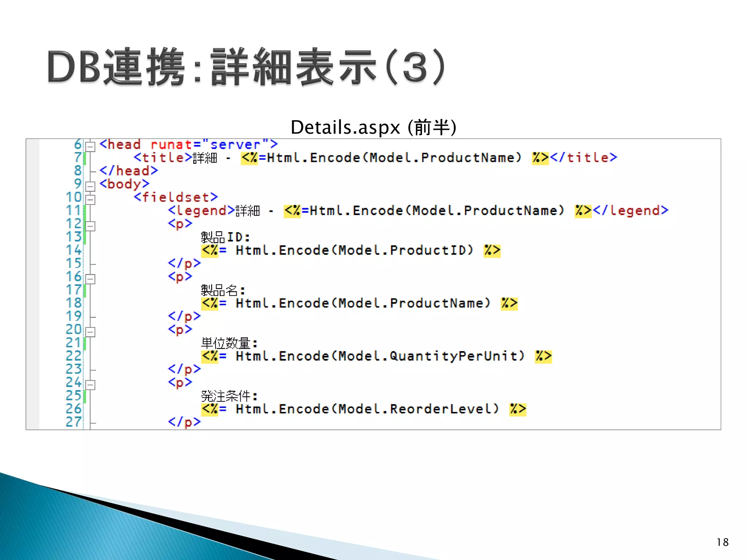The width and height of the screenshot is (747, 560).
Task: Click the closing legend tag on line 11
Action: click(631, 210)
